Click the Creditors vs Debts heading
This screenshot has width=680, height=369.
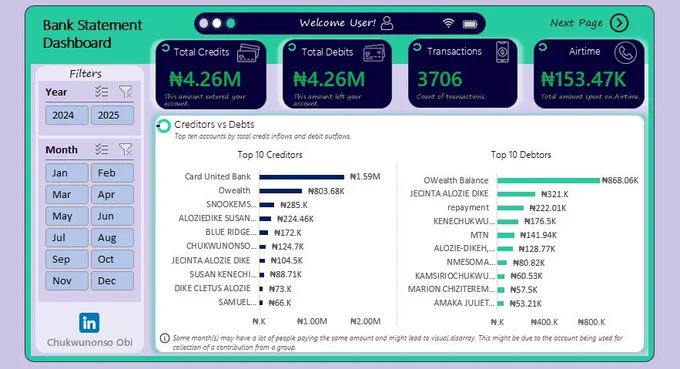point(214,124)
